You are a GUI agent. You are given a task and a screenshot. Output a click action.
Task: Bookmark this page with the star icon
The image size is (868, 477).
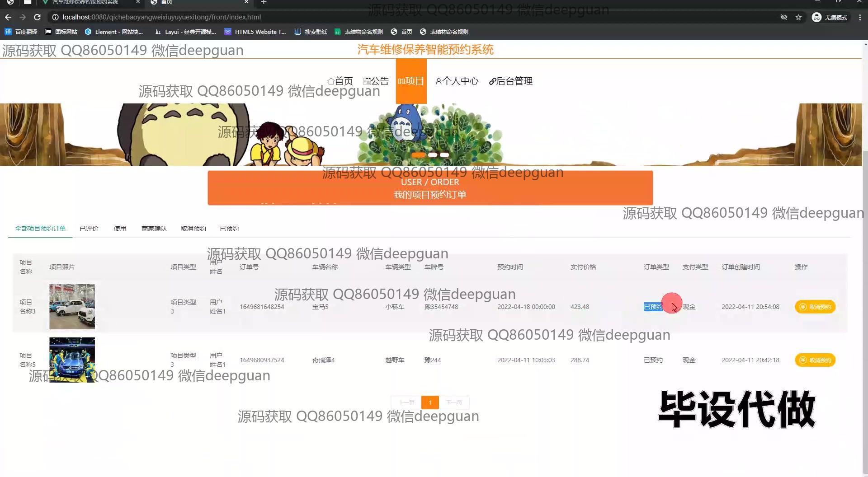(798, 17)
